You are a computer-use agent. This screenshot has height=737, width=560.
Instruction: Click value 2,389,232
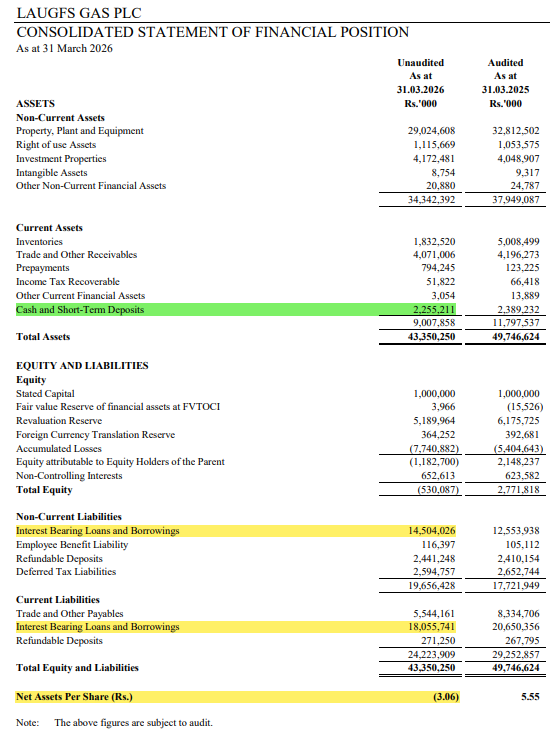(x=519, y=310)
